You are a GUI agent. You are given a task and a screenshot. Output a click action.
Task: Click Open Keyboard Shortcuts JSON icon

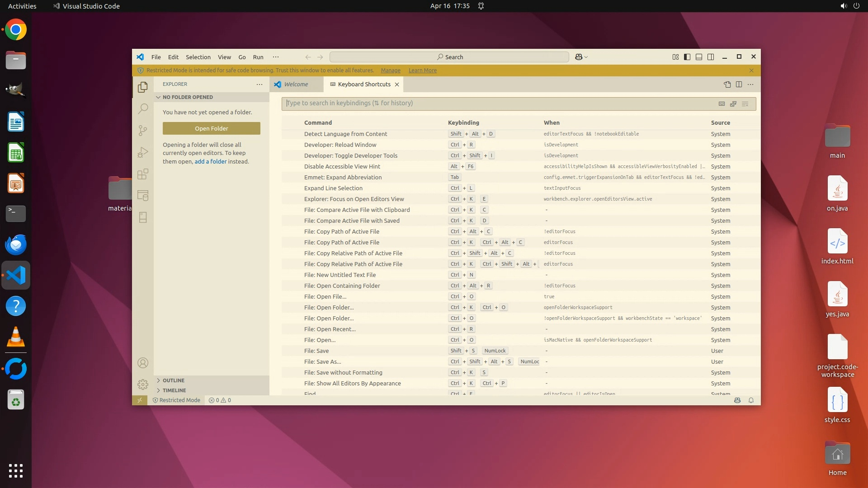(x=727, y=84)
